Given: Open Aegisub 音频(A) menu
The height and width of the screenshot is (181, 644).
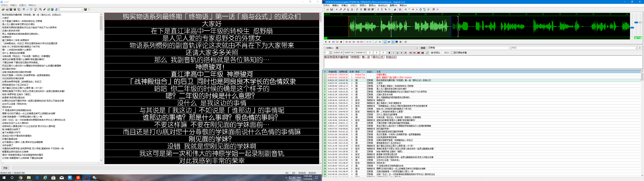Looking at the screenshot, I should click(372, 5).
